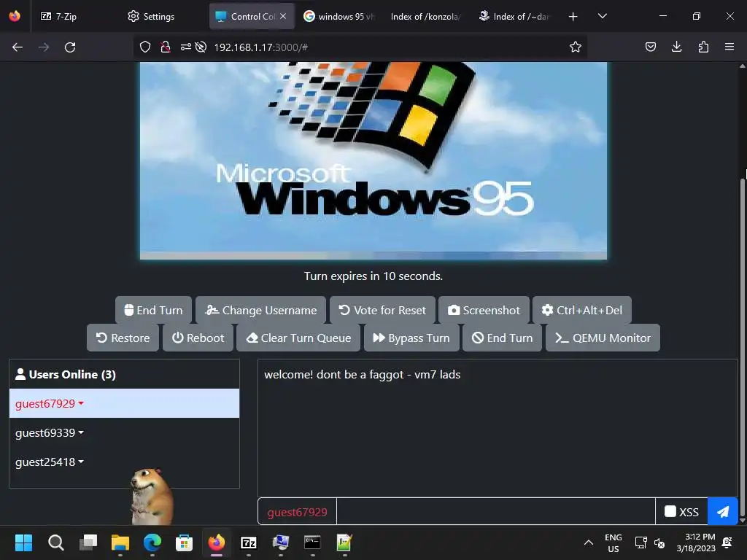Open Microsoft Store from taskbar
Screen dimensions: 747x560
184,542
